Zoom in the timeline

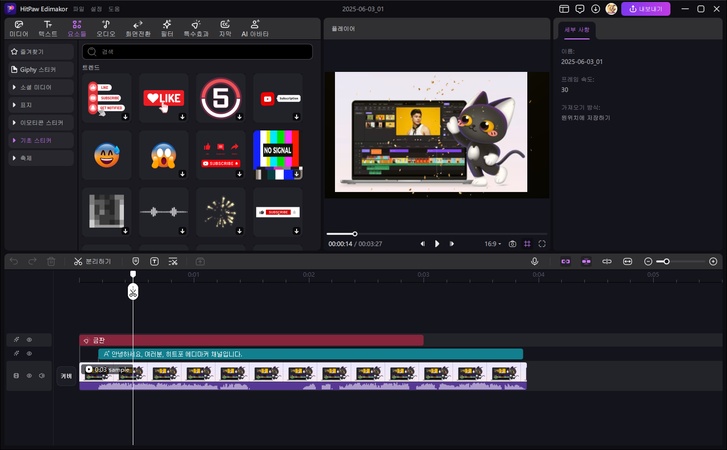[x=713, y=261]
